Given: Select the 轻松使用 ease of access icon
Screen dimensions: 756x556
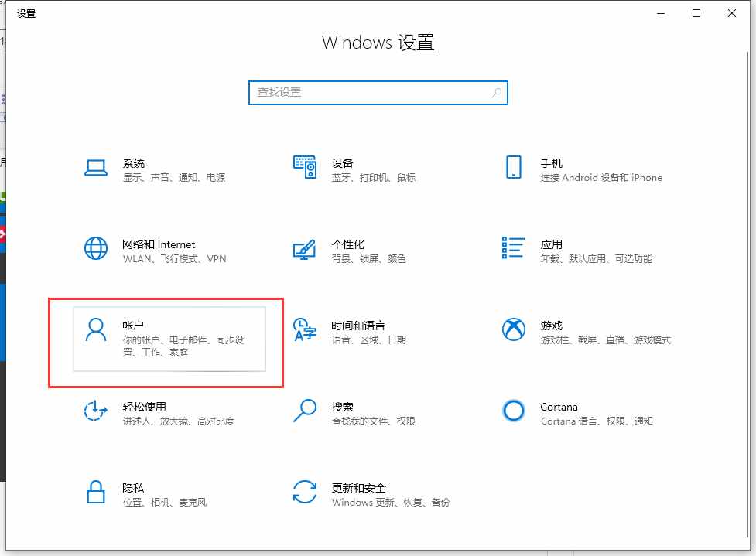Looking at the screenshot, I should [96, 411].
